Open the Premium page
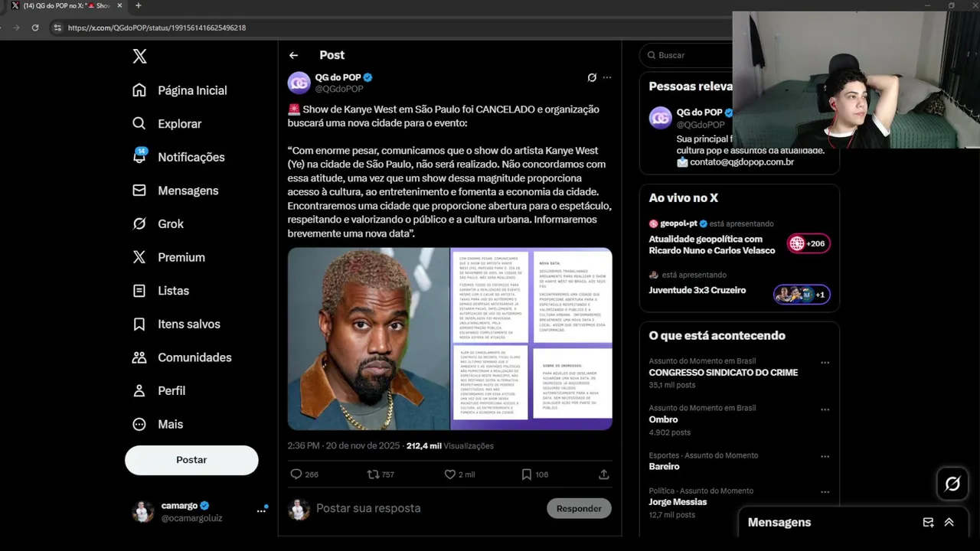Viewport: 980px width, 551px height. pos(168,257)
